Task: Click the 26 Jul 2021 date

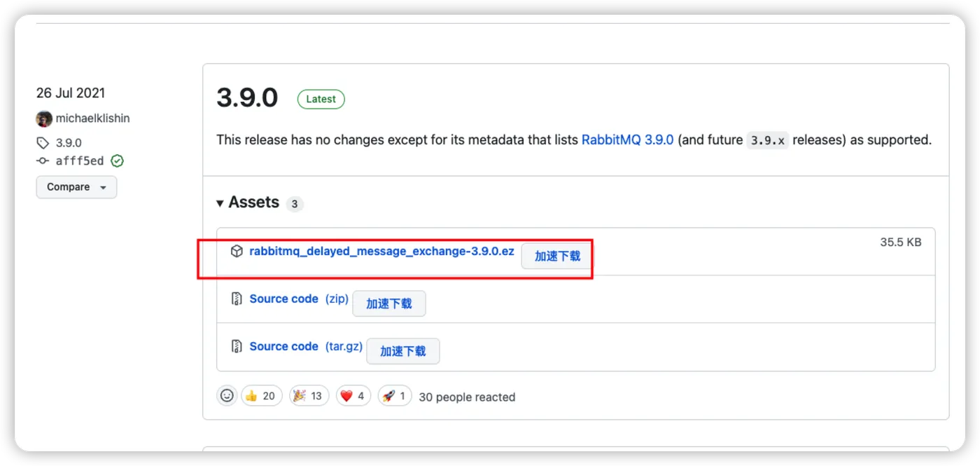Action: pos(71,93)
